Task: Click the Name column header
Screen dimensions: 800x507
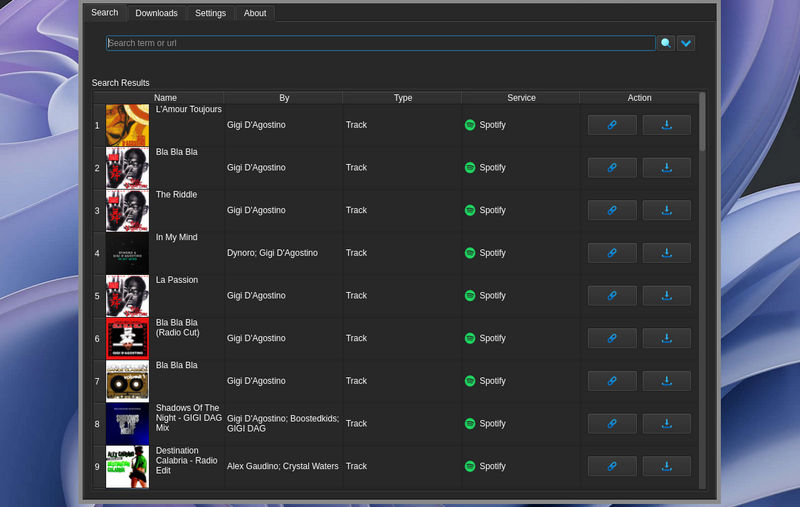Action: coord(165,98)
